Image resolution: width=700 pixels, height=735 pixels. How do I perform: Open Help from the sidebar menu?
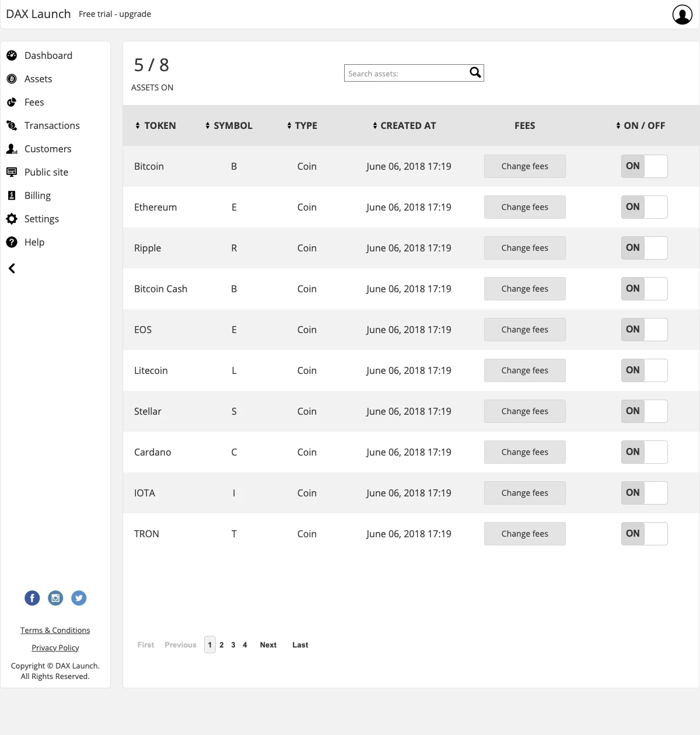point(34,242)
